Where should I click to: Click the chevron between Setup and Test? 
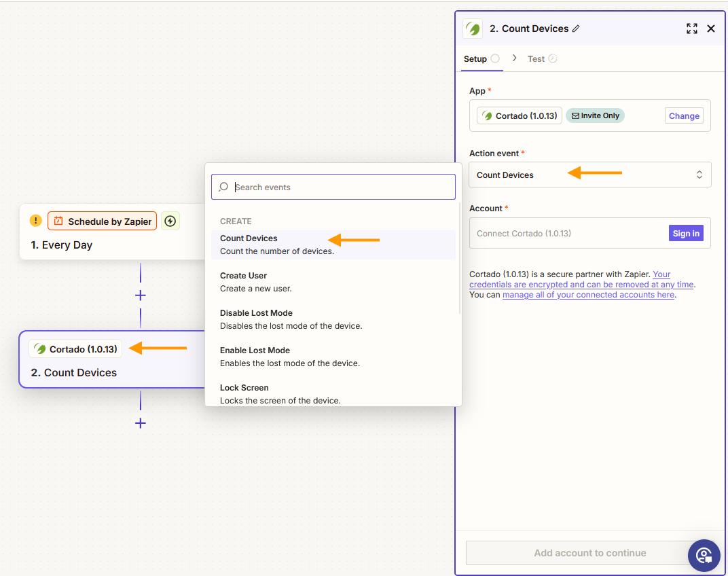click(515, 58)
